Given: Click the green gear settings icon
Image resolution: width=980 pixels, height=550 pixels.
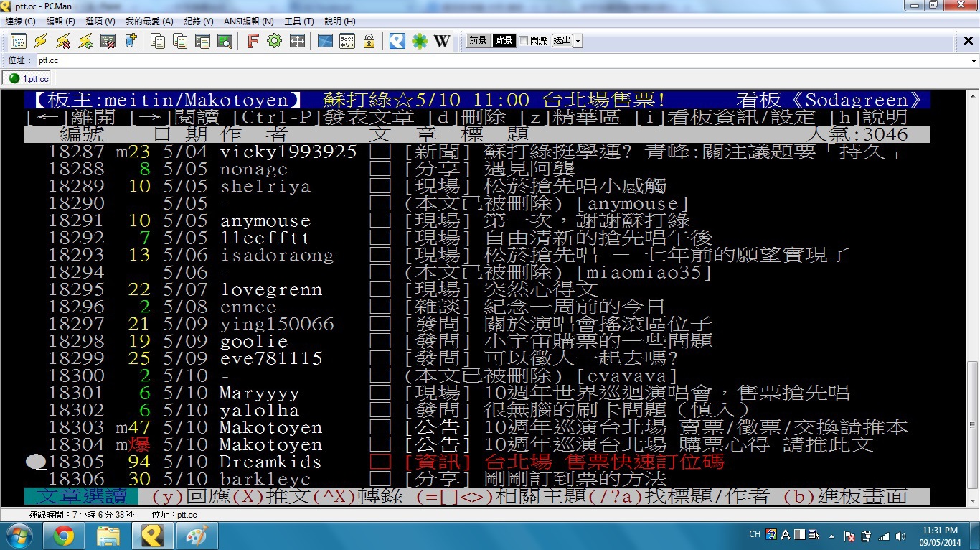Looking at the screenshot, I should click(x=275, y=41).
